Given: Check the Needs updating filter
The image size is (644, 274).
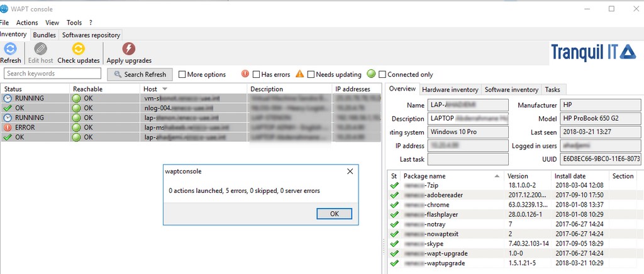Looking at the screenshot, I should 311,74.
